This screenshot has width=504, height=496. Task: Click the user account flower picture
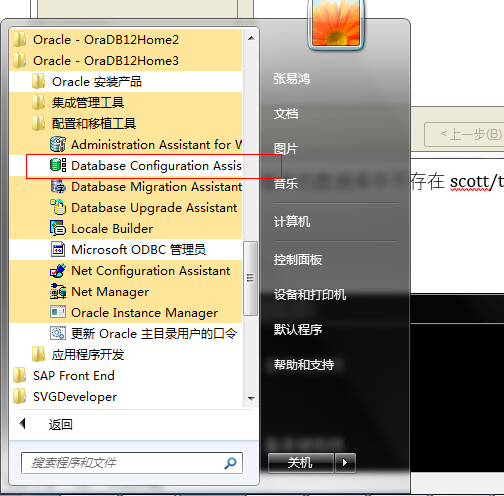[336, 23]
